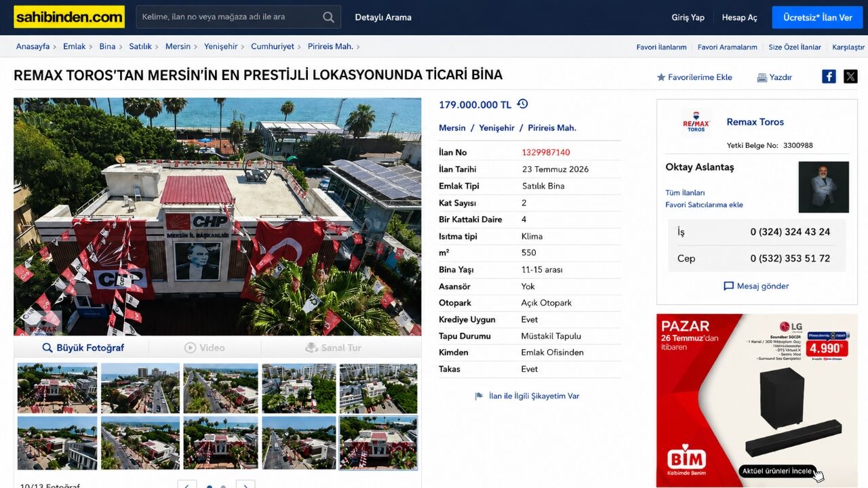Expand chevron after Bina breadcrumb
Screen dimensions: 868x488
pyautogui.click(x=122, y=47)
